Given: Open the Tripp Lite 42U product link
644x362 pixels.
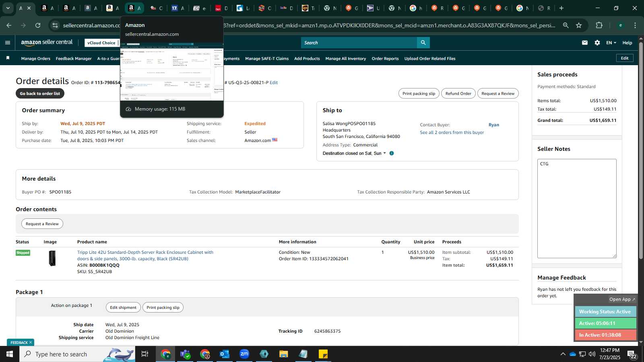Looking at the screenshot, I should pos(145,255).
